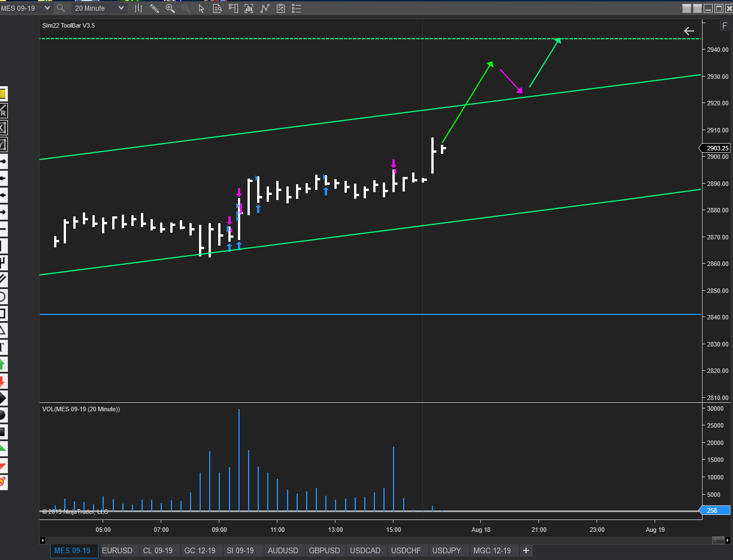Add a new tab with plus button
This screenshot has width=733, height=560.
click(526, 550)
